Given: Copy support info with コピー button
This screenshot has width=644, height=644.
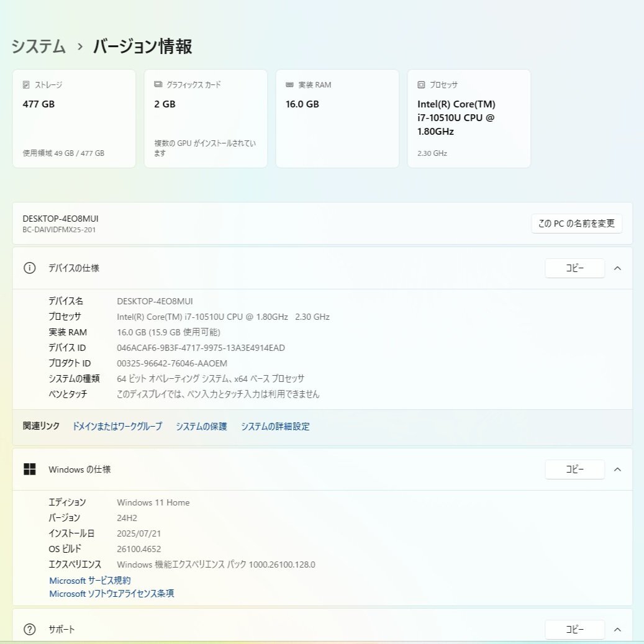Looking at the screenshot, I should tap(574, 630).
